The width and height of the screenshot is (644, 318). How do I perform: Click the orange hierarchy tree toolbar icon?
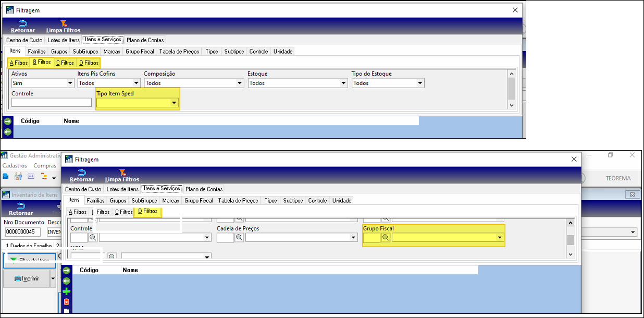click(x=43, y=177)
